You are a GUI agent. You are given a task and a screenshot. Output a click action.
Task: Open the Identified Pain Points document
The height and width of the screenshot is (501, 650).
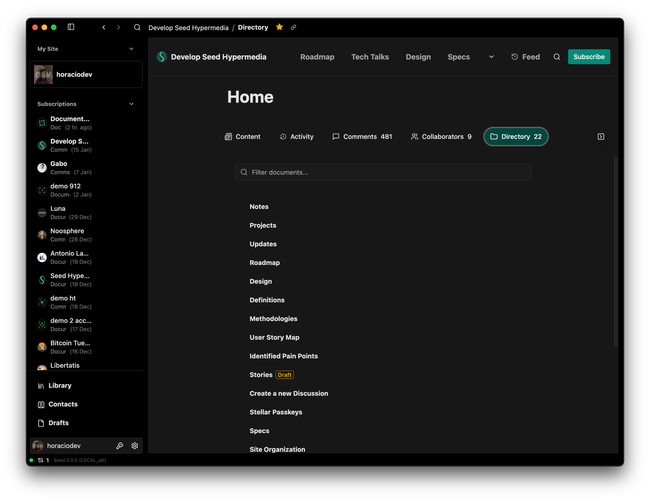click(x=283, y=356)
